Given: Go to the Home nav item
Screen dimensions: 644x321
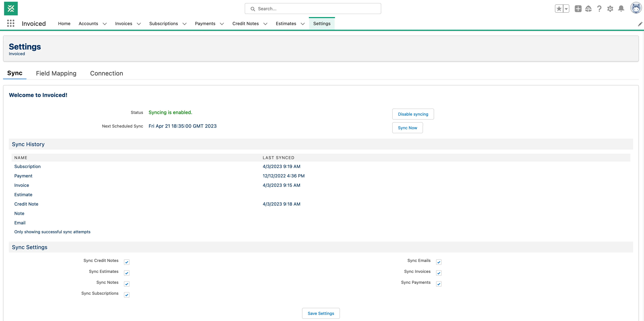Looking at the screenshot, I should 64,24.
